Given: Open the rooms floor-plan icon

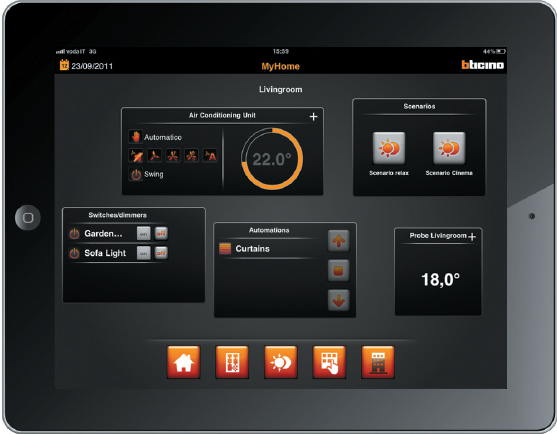Looking at the screenshot, I should [x=232, y=362].
